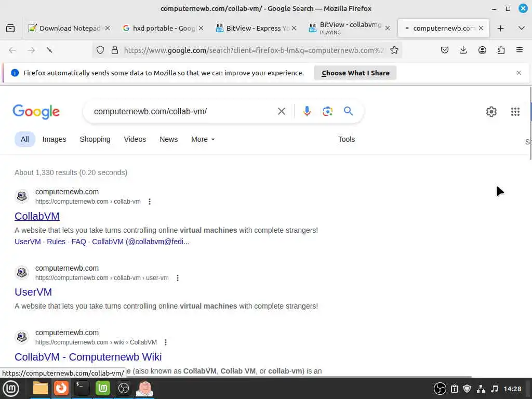Start Google voice search microphone

click(x=307, y=111)
